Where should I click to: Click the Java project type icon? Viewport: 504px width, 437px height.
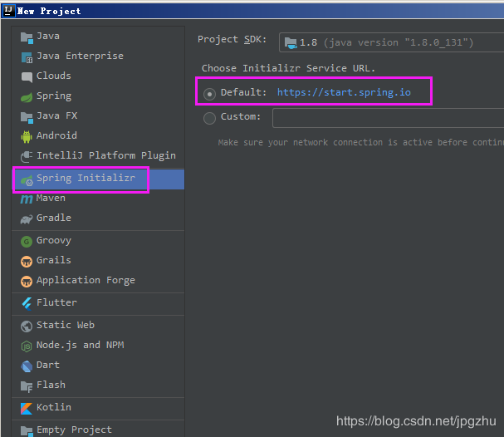tap(27, 38)
